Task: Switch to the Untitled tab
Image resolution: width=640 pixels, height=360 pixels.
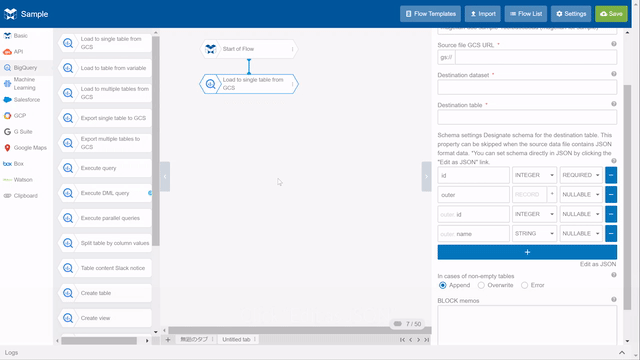Action: coord(236,340)
